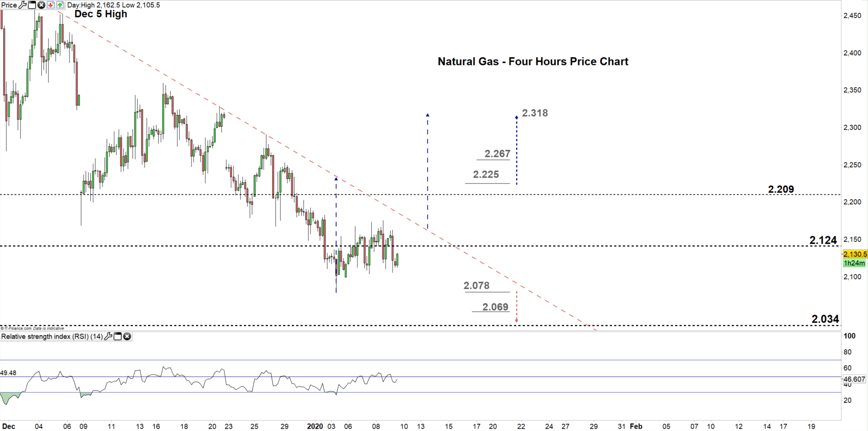Click the Price panel label
This screenshot has width=868, height=431.
tap(9, 5)
